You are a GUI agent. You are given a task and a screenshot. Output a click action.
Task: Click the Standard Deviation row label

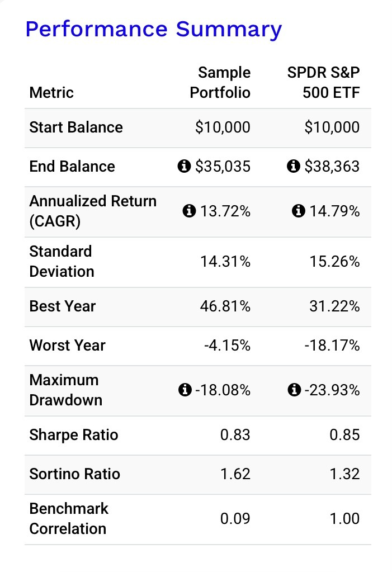[62, 261]
